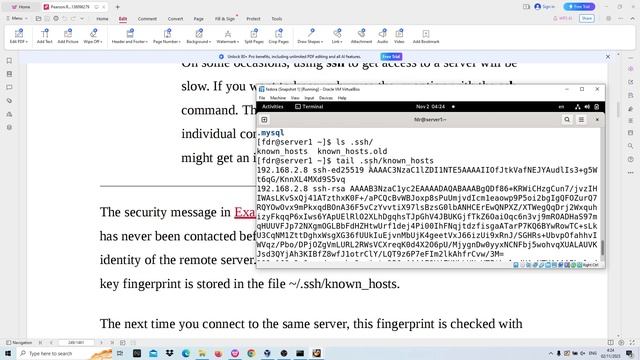Switch to the Convert ribbon tab

point(176,19)
